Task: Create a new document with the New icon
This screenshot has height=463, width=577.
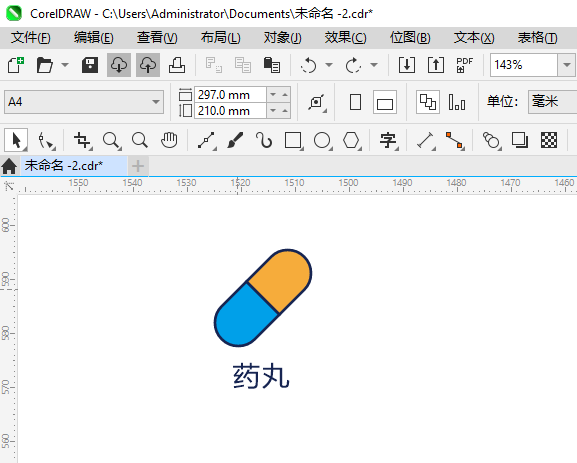Action: [x=16, y=65]
